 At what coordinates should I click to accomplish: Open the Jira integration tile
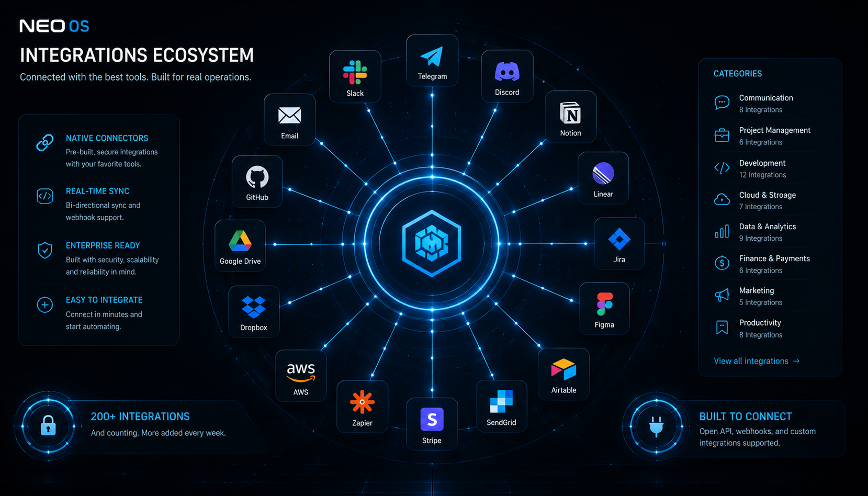point(619,244)
